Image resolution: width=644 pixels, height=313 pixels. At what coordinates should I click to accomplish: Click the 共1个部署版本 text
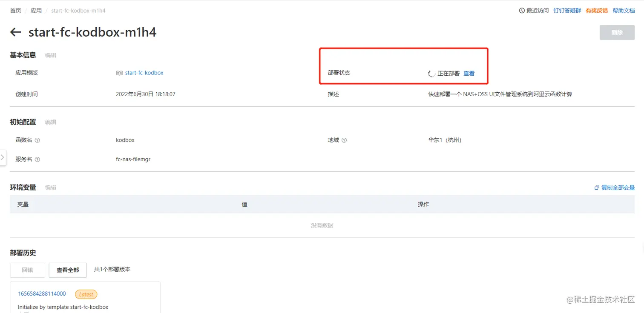click(112, 270)
